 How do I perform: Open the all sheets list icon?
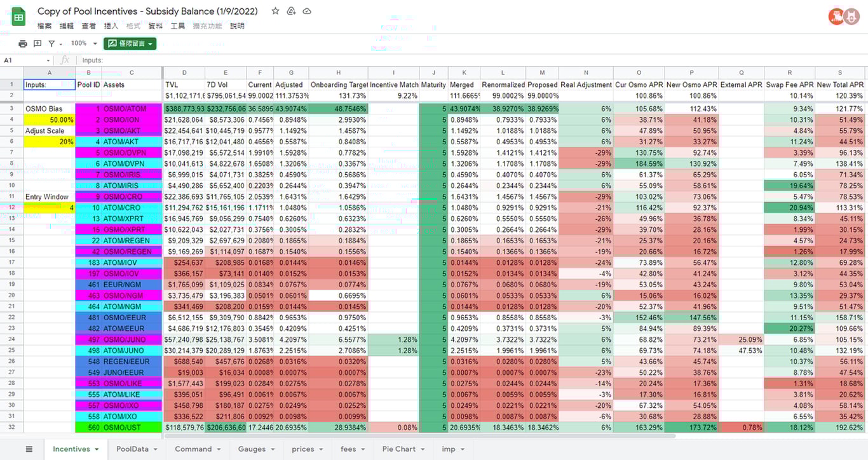pyautogui.click(x=29, y=449)
